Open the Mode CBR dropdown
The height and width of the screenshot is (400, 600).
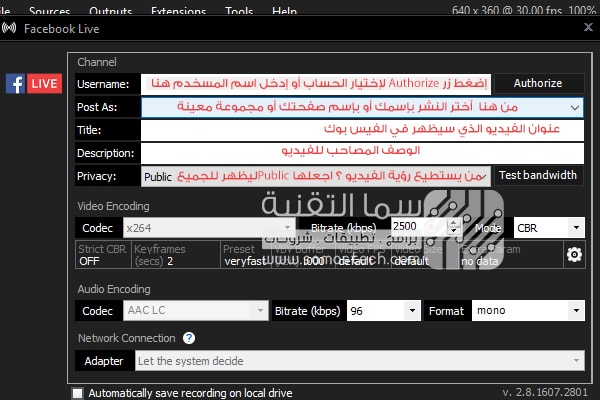point(549,228)
